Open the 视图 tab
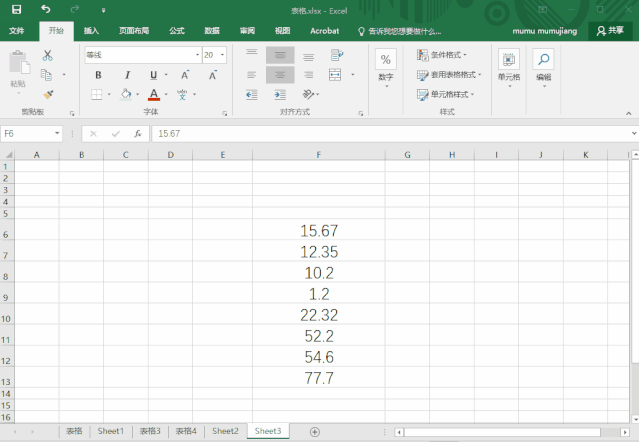This screenshot has height=442, width=639. 282,31
